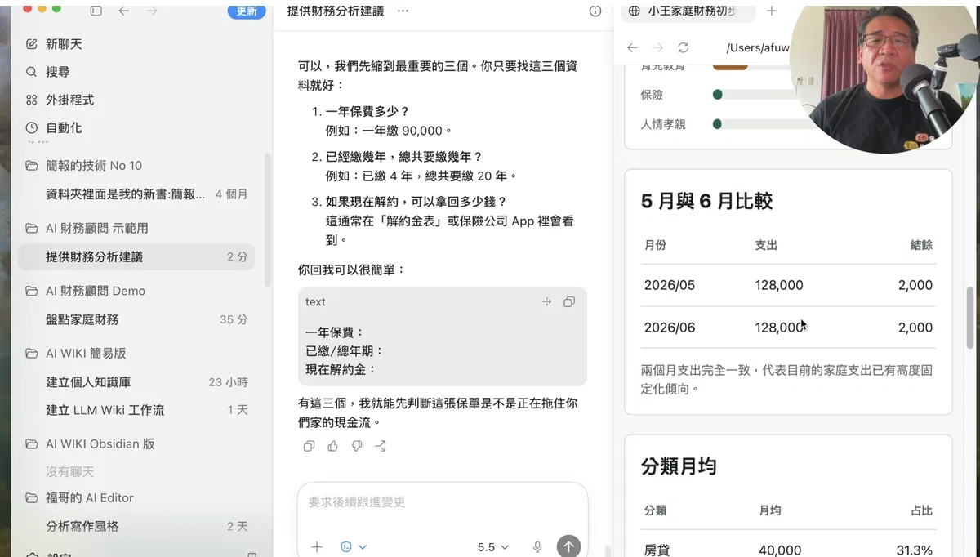Open the 盤點家庭財務 chat

click(x=136, y=319)
